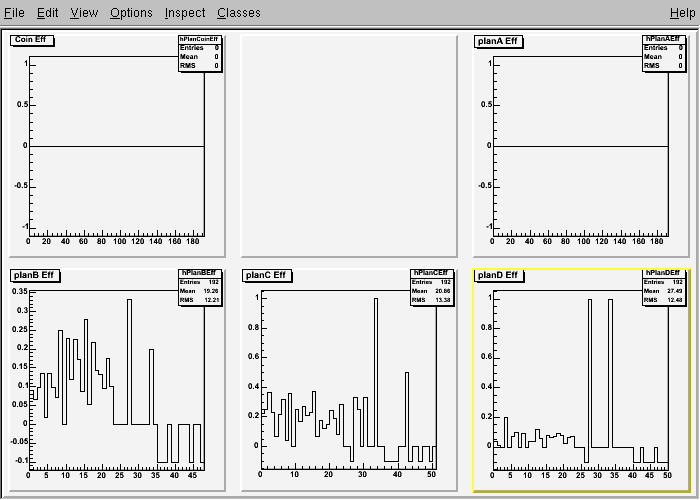
Task: Open the Inspect menu
Action: [185, 12]
